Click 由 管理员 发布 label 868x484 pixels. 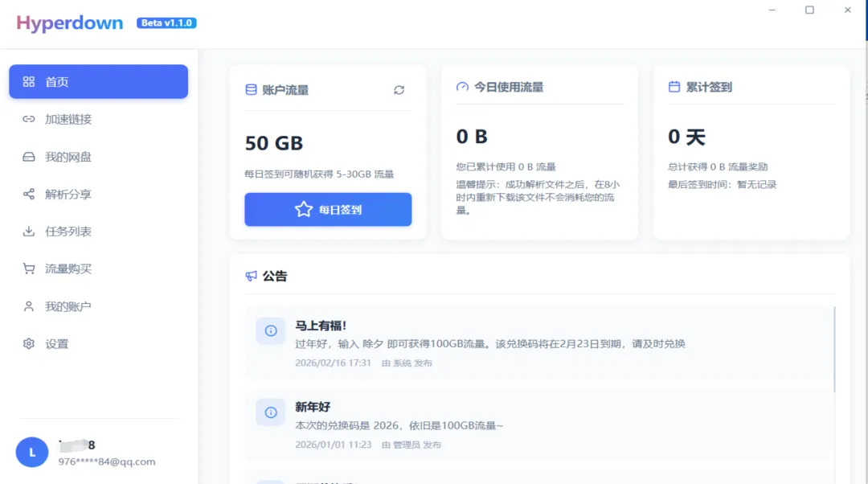tap(411, 445)
